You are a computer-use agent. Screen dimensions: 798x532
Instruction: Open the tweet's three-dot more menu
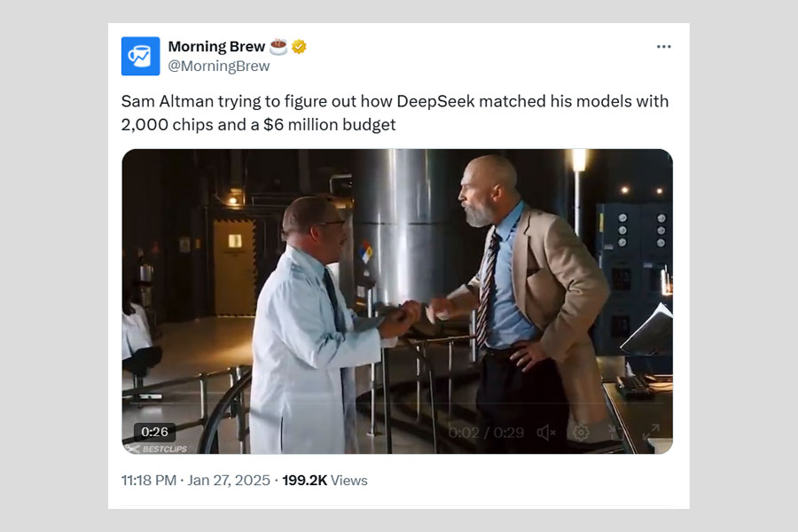tap(663, 47)
